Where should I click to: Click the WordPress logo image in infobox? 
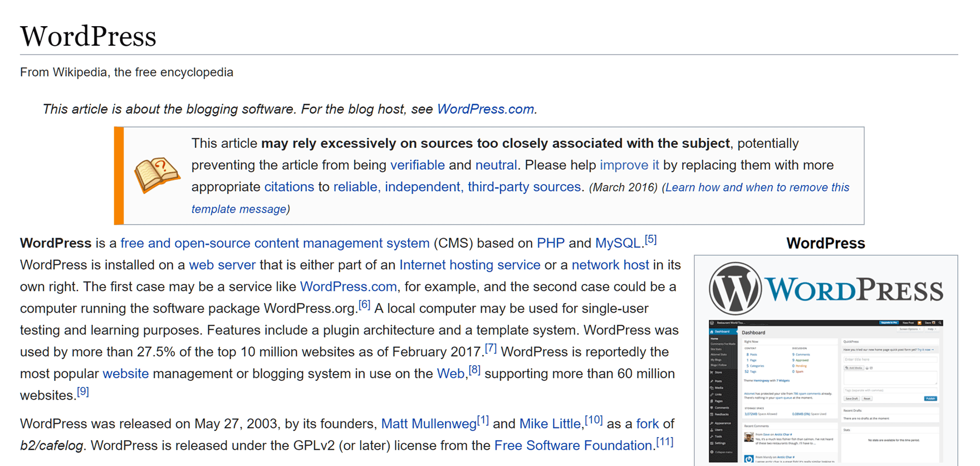[826, 289]
